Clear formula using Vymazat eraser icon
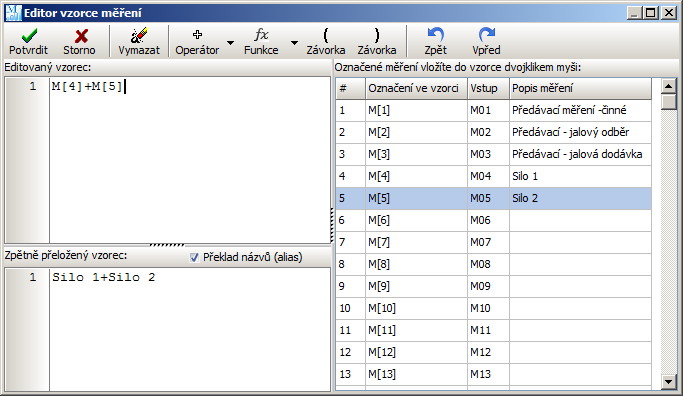Viewport: 683px width, 396px height. click(x=139, y=41)
